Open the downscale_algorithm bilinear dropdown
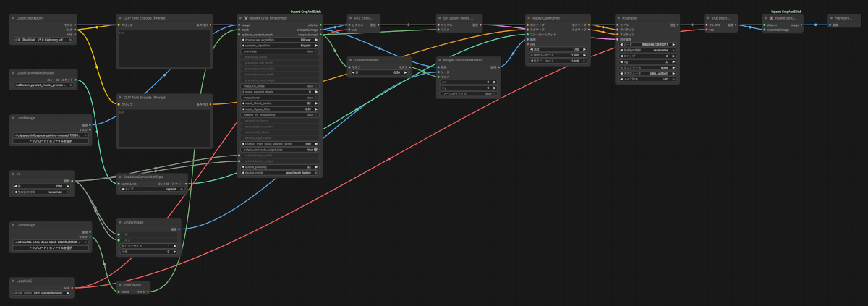 tap(280, 40)
